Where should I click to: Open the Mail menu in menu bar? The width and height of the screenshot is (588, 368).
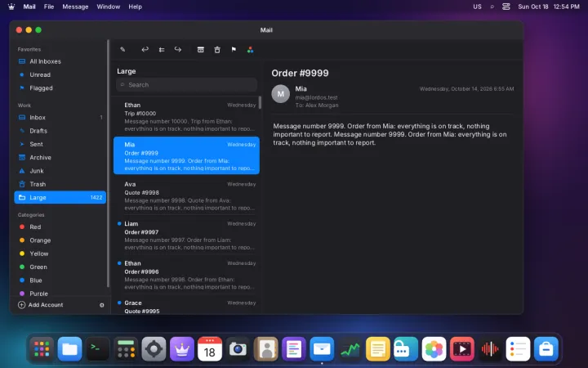point(29,7)
